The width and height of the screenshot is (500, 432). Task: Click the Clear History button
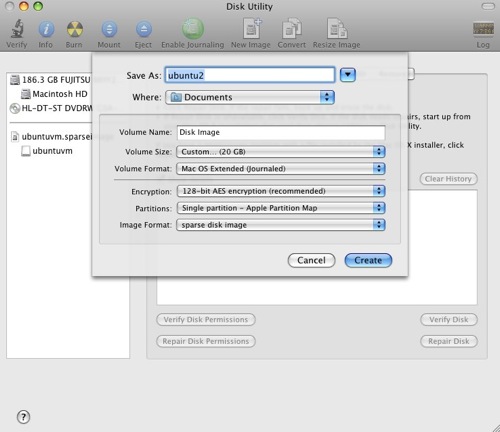tap(448, 179)
